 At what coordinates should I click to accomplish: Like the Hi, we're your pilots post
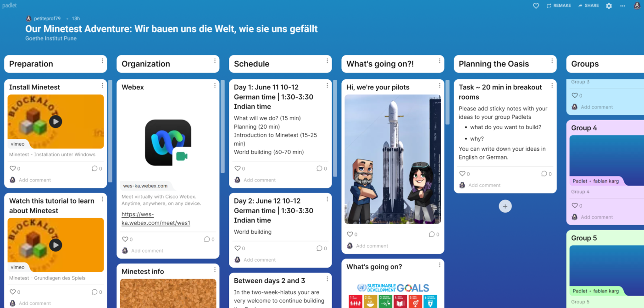350,234
